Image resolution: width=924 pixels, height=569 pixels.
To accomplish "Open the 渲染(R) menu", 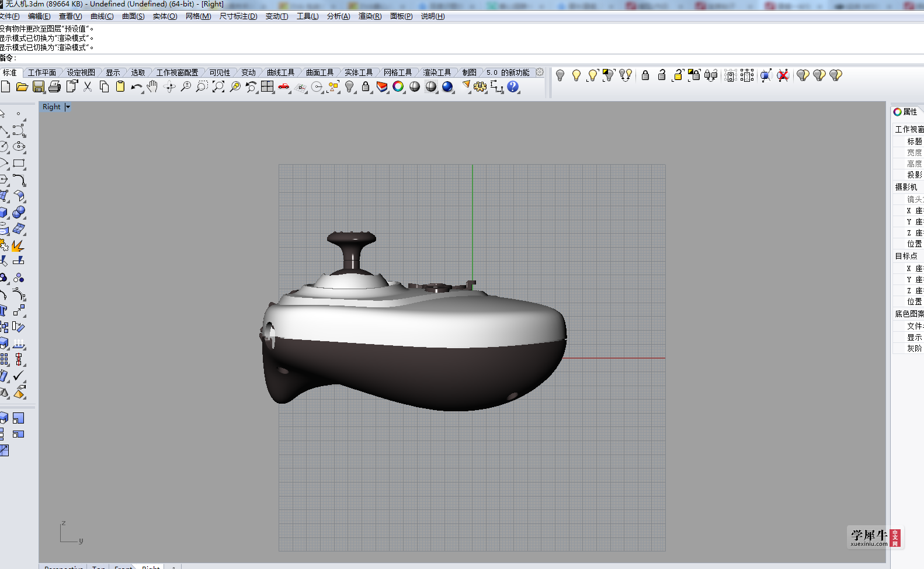I will pyautogui.click(x=370, y=16).
